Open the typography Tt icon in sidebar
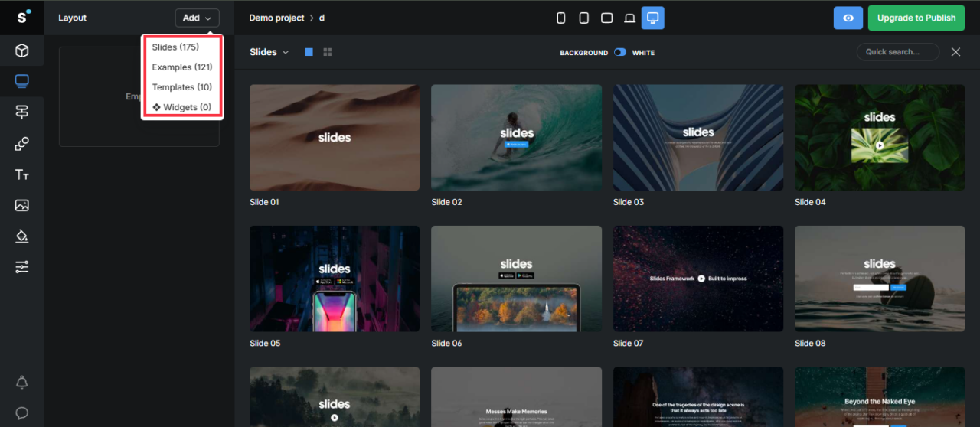Viewport: 980px width, 427px height. (x=21, y=175)
